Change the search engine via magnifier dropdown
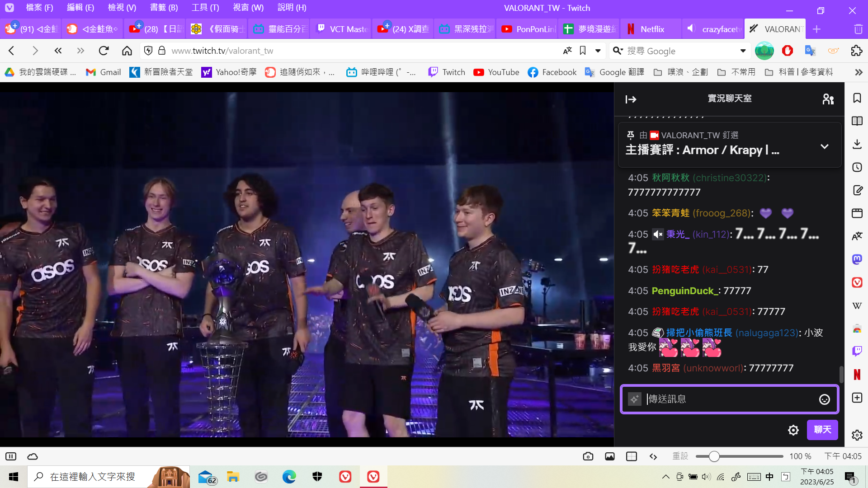This screenshot has height=488, width=868. click(x=618, y=51)
